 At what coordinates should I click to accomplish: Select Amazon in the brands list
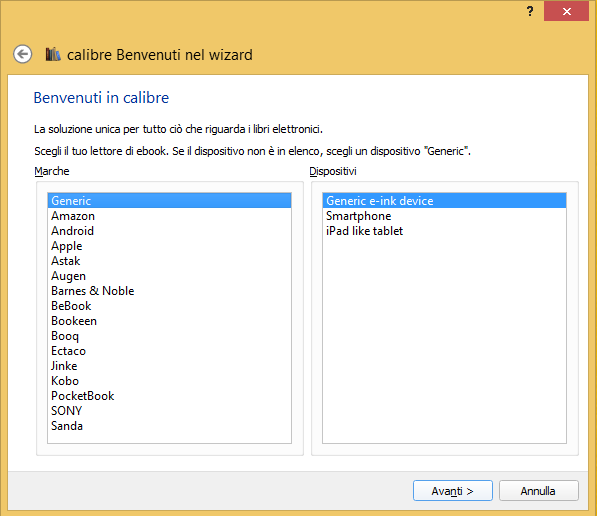click(x=169, y=216)
